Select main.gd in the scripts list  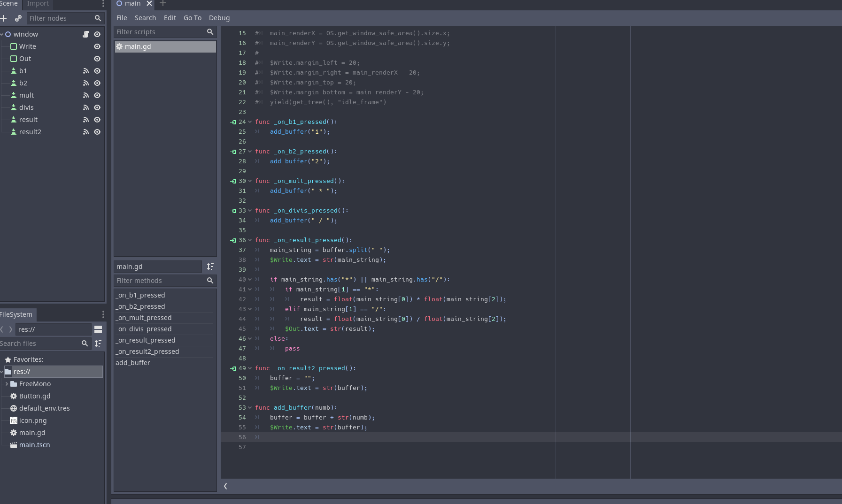tap(138, 46)
